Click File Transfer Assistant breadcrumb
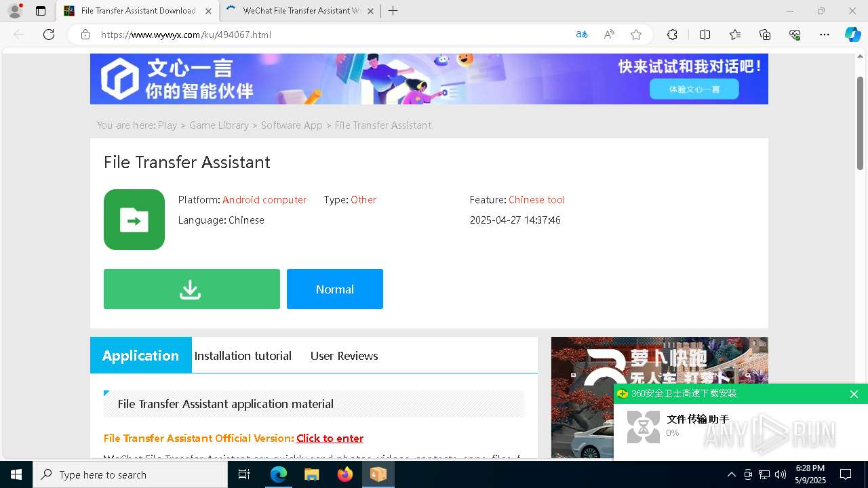 coord(383,125)
